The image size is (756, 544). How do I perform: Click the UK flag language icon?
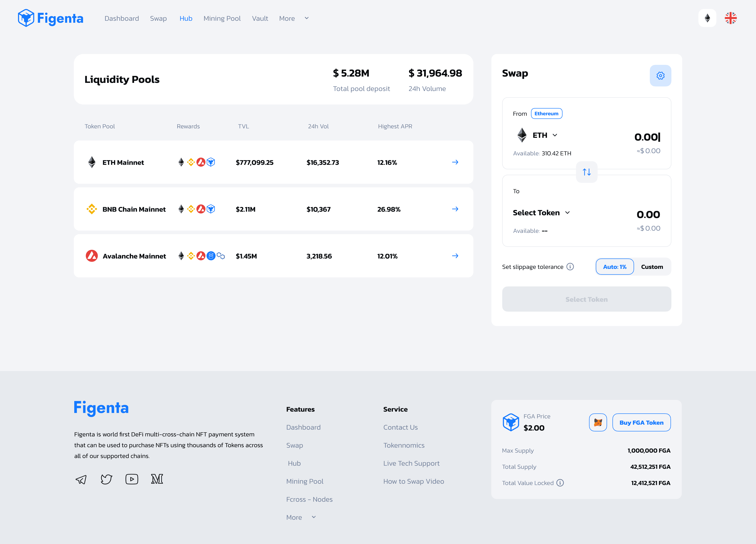(730, 18)
